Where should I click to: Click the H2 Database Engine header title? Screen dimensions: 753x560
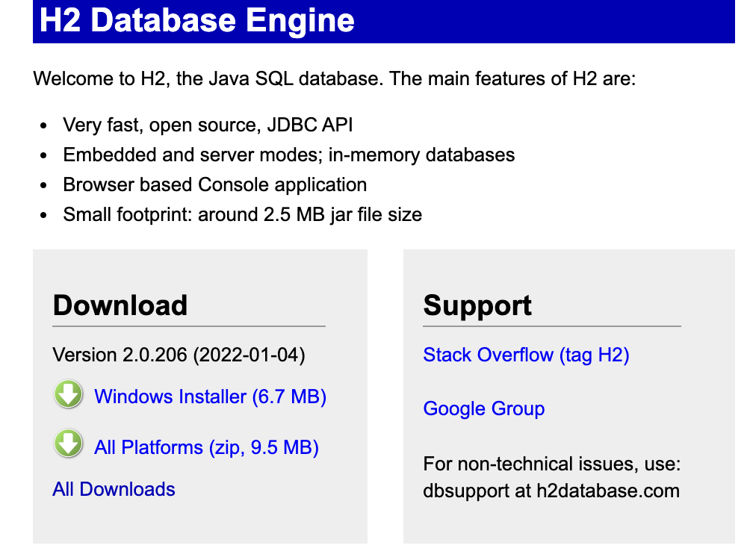197,20
